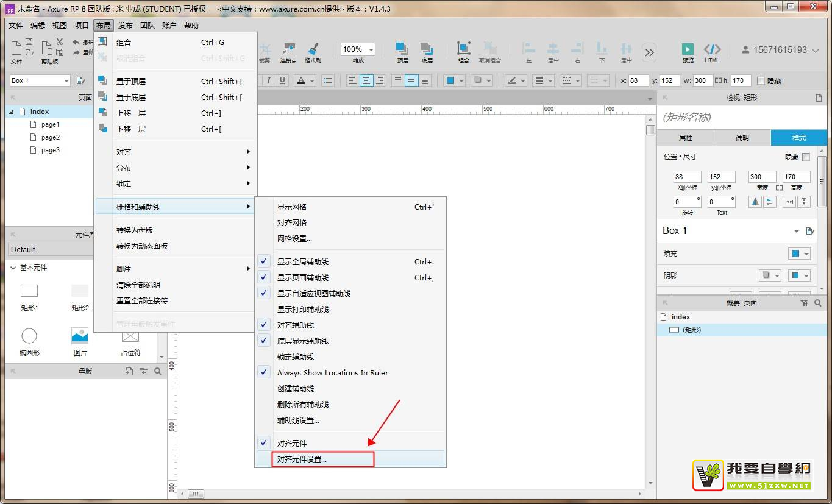Open the line style dropdown in toolbar
This screenshot has width=832, height=504.
[x=570, y=80]
